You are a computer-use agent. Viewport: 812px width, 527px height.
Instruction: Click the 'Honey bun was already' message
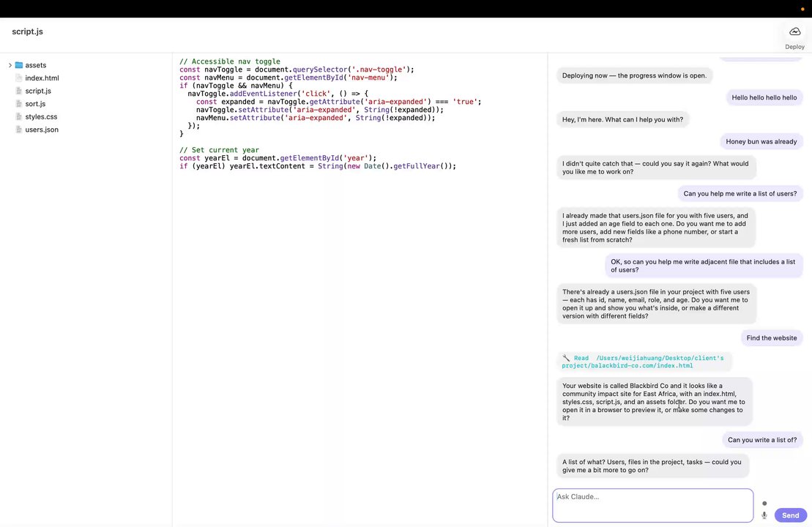[x=761, y=141]
